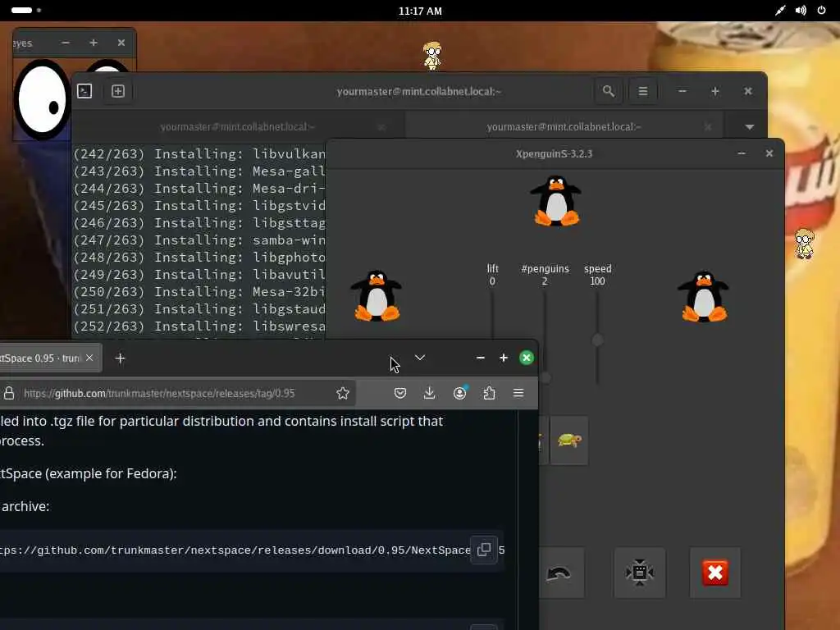Click the right penguin image in XpenguinS
840x630 pixels.
tap(703, 296)
